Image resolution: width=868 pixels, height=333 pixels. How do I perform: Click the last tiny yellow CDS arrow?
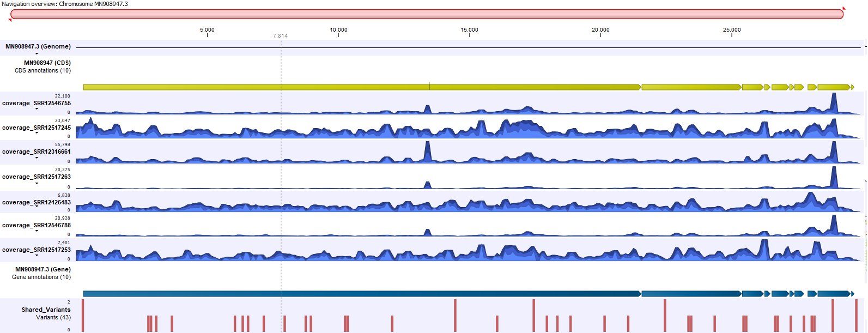852,87
